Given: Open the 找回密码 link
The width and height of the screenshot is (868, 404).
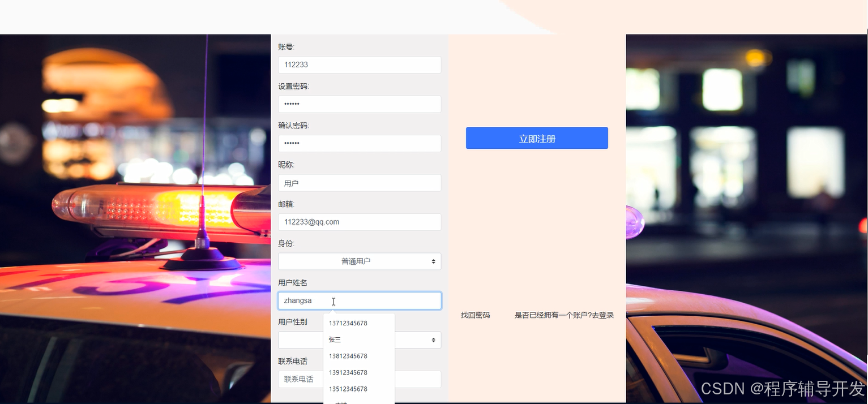Looking at the screenshot, I should click(x=475, y=315).
